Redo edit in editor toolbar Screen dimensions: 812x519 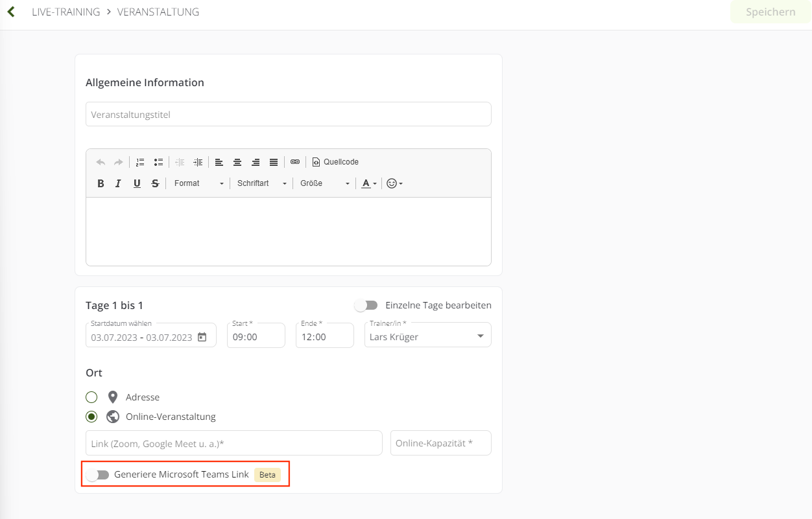click(118, 162)
